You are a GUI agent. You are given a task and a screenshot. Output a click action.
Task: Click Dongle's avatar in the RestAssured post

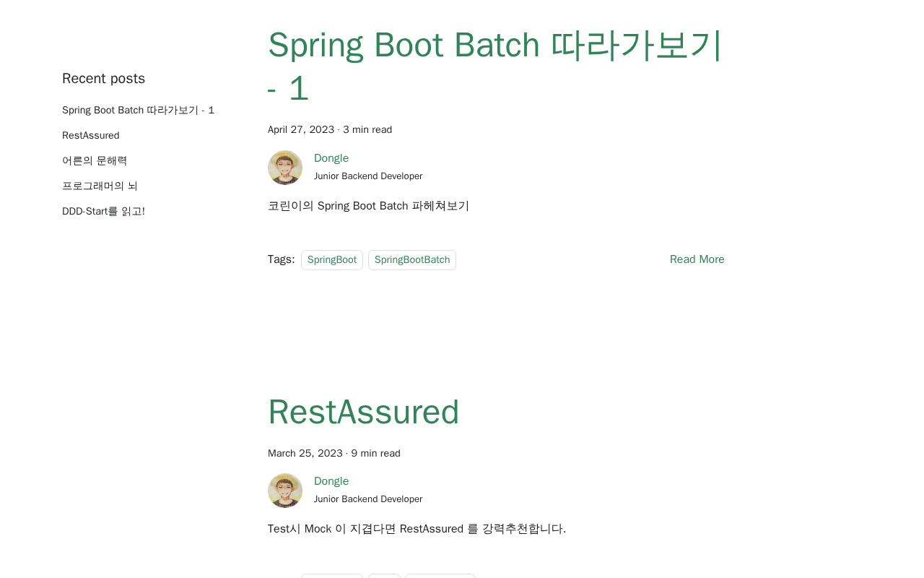[285, 491]
